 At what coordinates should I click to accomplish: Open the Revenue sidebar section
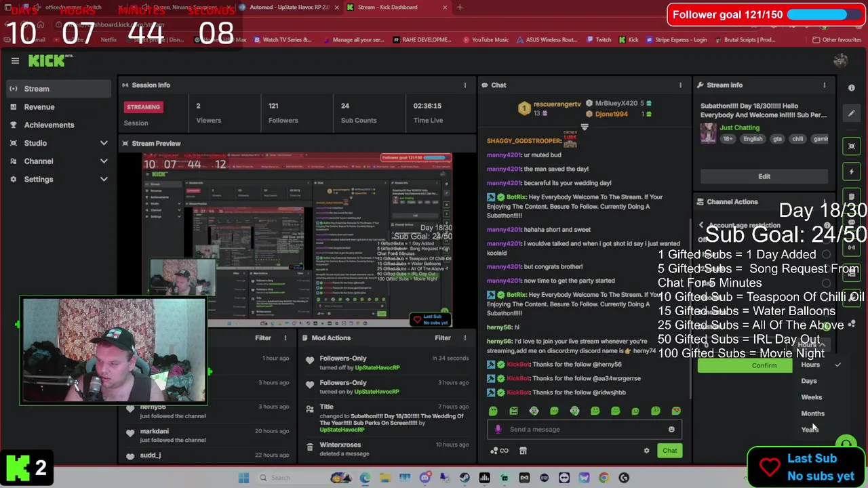[58, 107]
